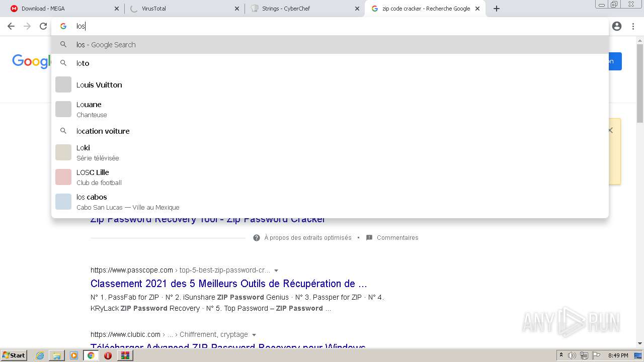This screenshot has width=644, height=362.
Task: Click the help icon before 'À propos'
Action: point(257,238)
